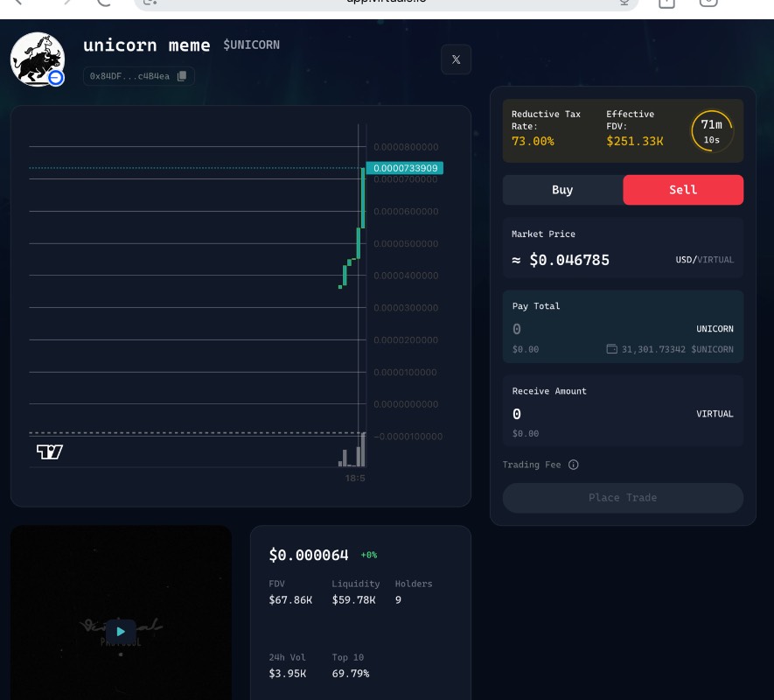Click the $UNICORN ticker symbol

(252, 45)
